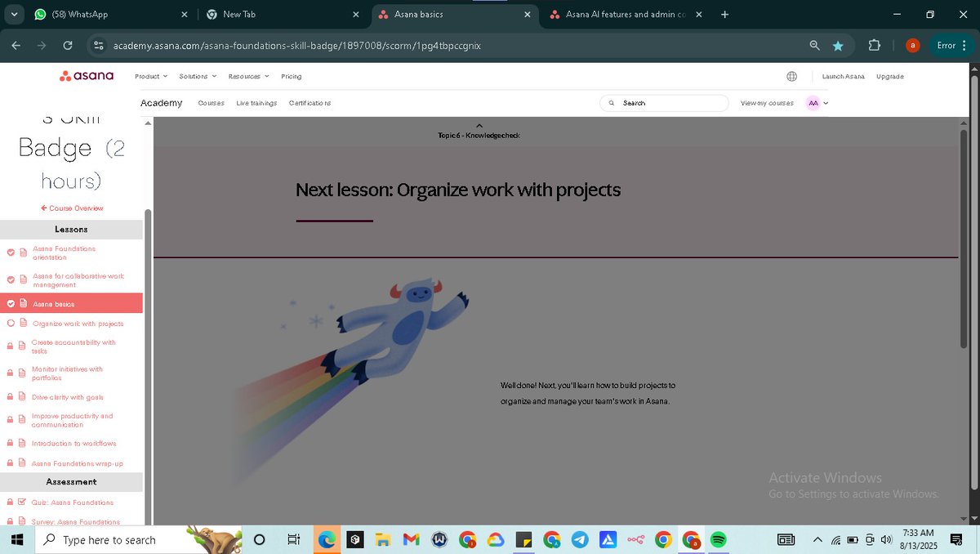The width and height of the screenshot is (980, 554).
Task: Open the Sticky Notes taskbar icon
Action: tap(523, 539)
